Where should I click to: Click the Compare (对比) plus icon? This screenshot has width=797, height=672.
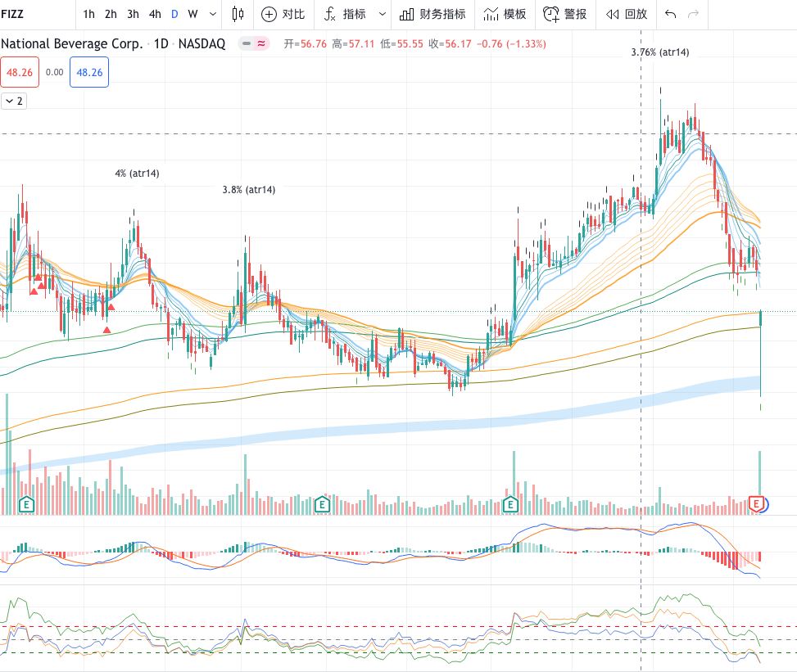pos(269,14)
